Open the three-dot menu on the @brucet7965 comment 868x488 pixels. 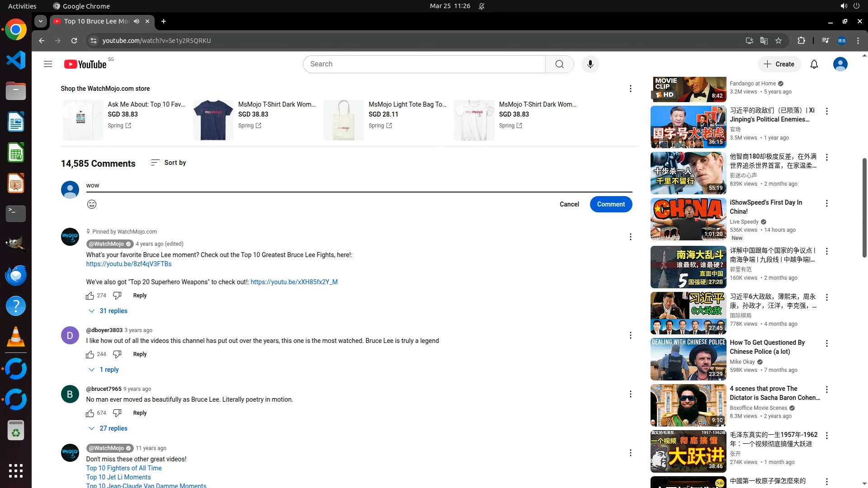[630, 394]
